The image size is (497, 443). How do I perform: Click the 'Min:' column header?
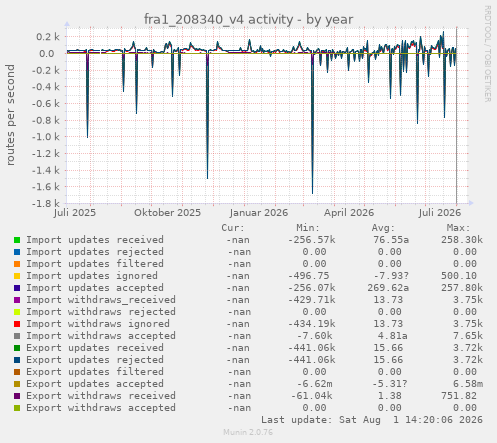(308, 228)
